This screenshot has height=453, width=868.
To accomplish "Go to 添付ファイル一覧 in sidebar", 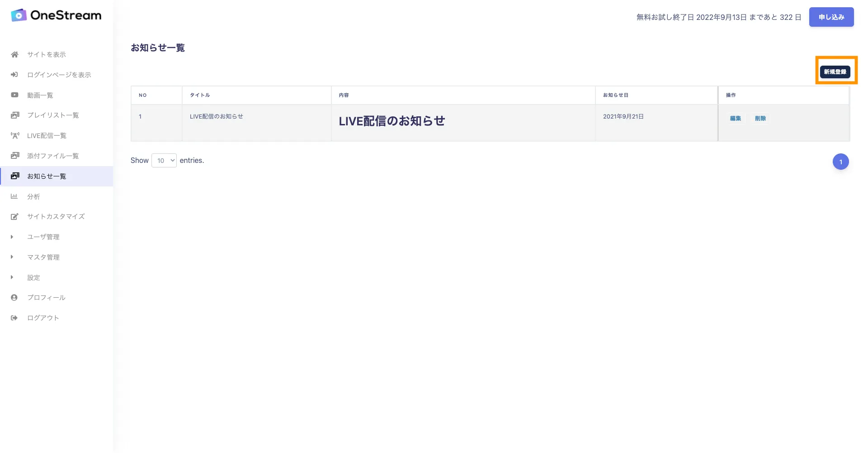I will pos(53,156).
